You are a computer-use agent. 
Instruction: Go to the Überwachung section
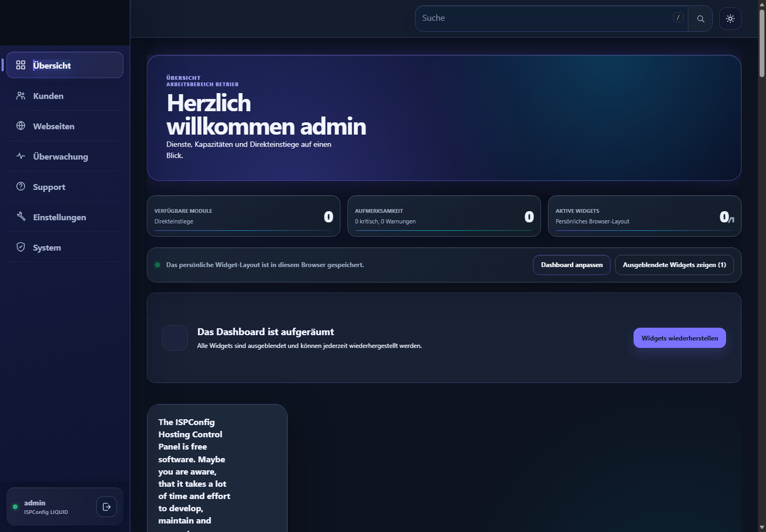pyautogui.click(x=65, y=156)
